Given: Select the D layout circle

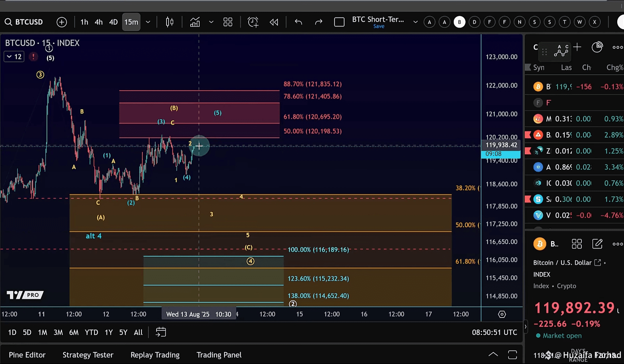Looking at the screenshot, I should 475,22.
